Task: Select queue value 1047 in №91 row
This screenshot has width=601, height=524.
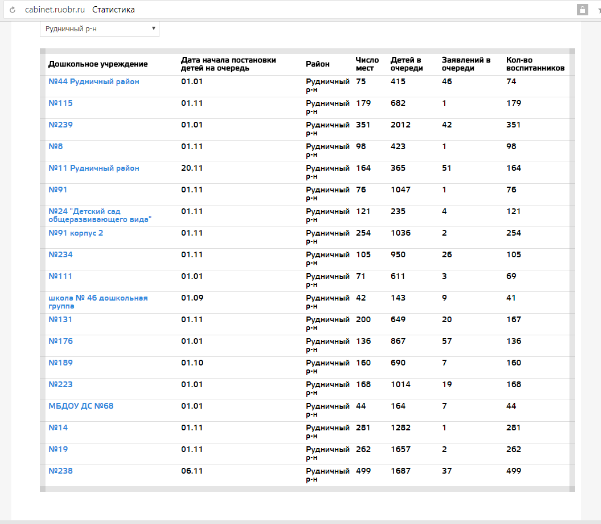Action: (401, 189)
